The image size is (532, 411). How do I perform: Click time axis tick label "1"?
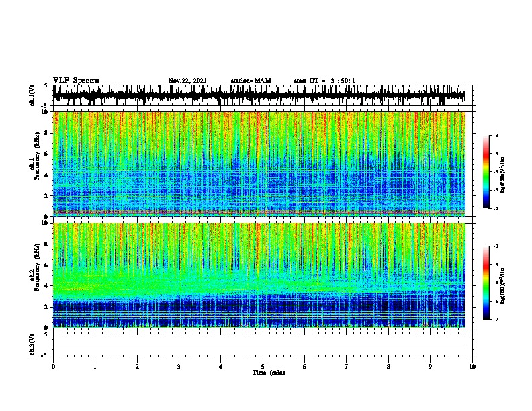(95, 367)
